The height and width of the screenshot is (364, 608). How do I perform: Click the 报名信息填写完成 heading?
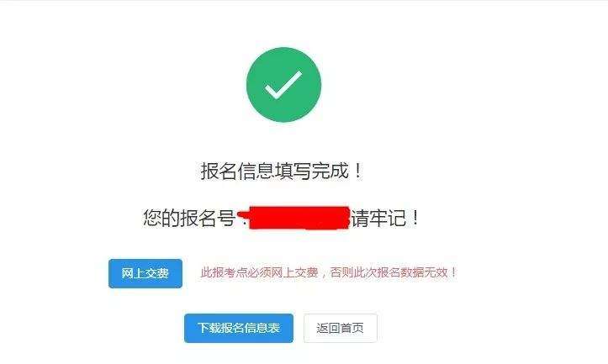coord(282,171)
